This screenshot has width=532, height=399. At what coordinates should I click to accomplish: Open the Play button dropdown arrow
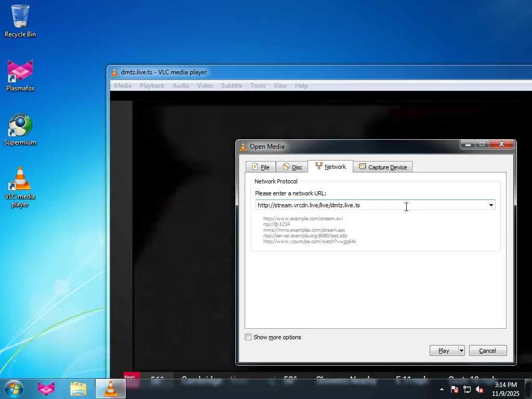coord(461,351)
